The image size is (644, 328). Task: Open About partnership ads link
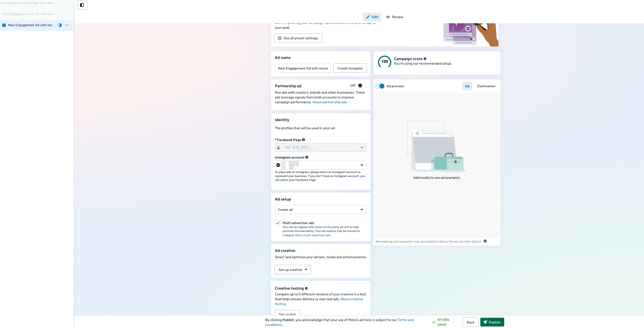tap(329, 102)
